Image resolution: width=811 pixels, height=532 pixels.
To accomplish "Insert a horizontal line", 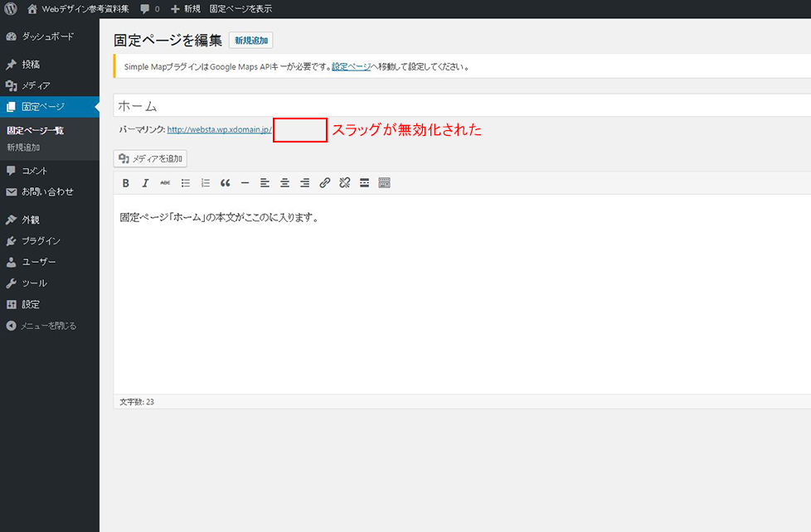I will point(245,183).
